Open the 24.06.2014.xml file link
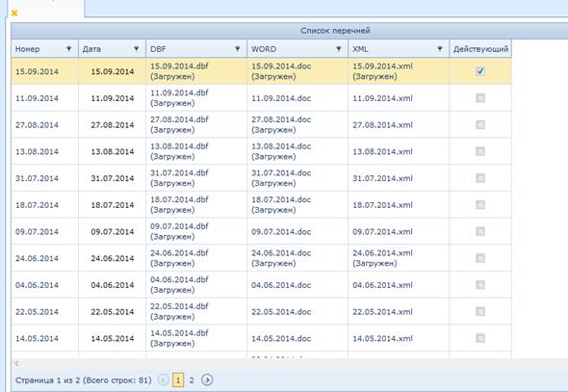Screen dimensions: 568x392 click(382, 253)
